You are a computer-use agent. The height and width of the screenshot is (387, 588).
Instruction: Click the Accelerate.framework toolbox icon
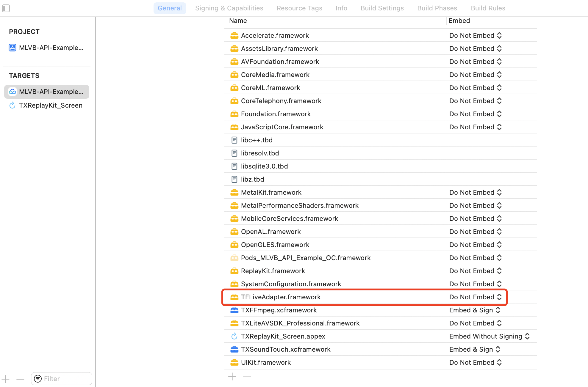click(234, 35)
